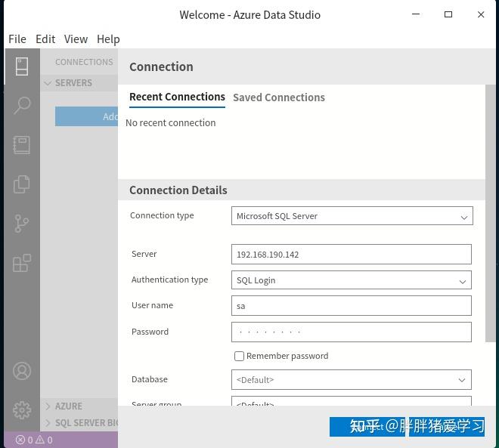This screenshot has width=499, height=448.
Task: Maximize the Azure Data Studio window
Action: (x=448, y=14)
